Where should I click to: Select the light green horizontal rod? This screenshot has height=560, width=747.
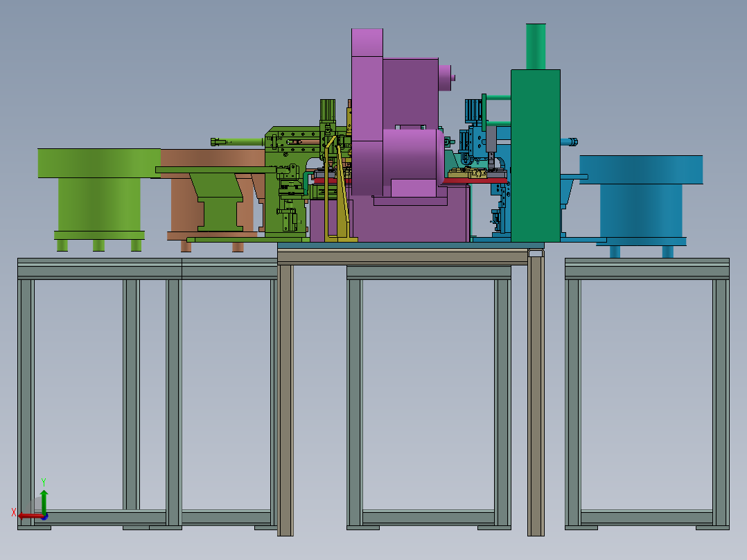(237, 141)
